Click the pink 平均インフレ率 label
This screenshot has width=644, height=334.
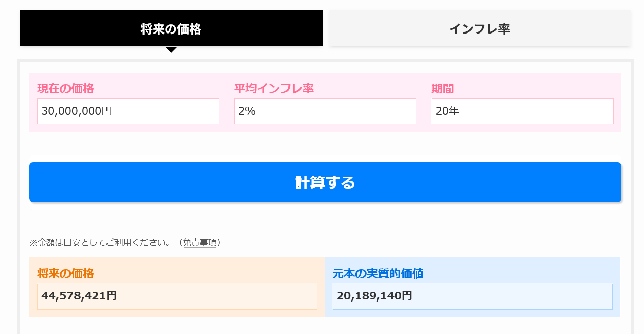(x=274, y=89)
